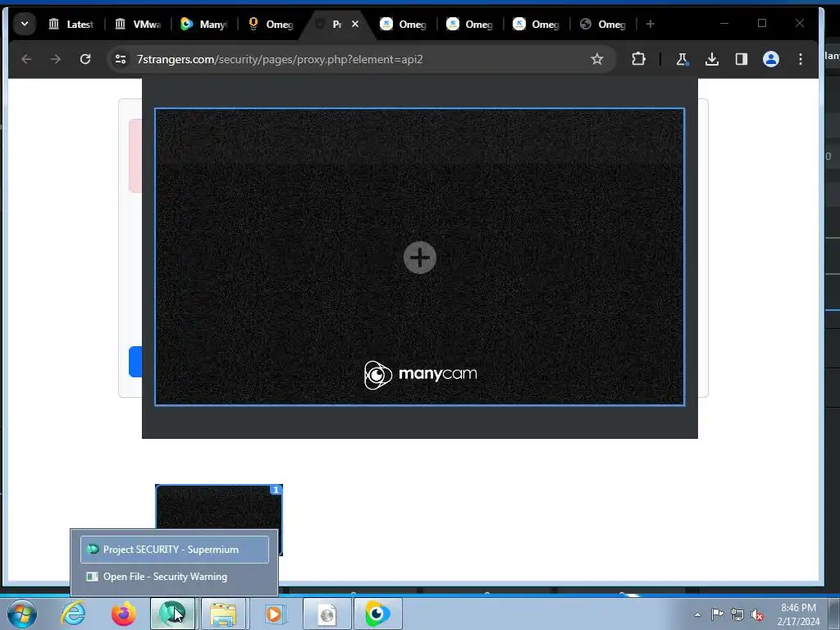Screen dimensions: 840x630
Task: Reload the current page
Action: pos(85,59)
